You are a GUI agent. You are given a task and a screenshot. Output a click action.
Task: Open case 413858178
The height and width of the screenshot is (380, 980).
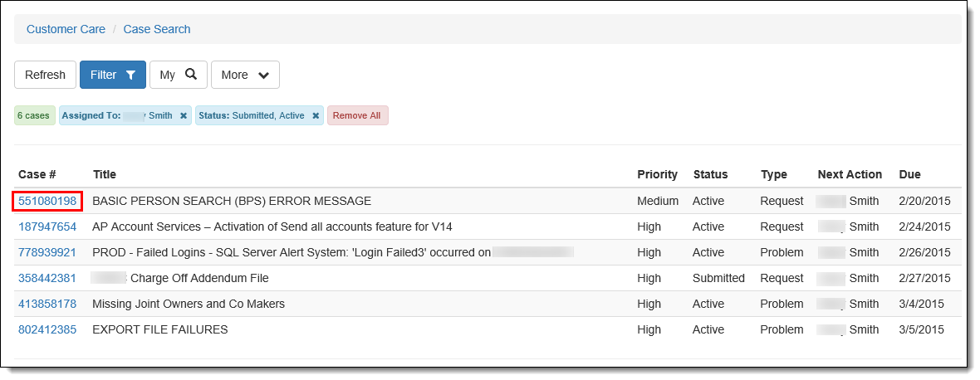(x=47, y=304)
